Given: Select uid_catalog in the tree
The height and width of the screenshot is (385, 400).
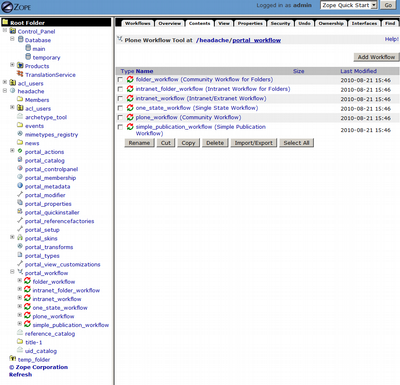Looking at the screenshot, I should tap(41, 351).
